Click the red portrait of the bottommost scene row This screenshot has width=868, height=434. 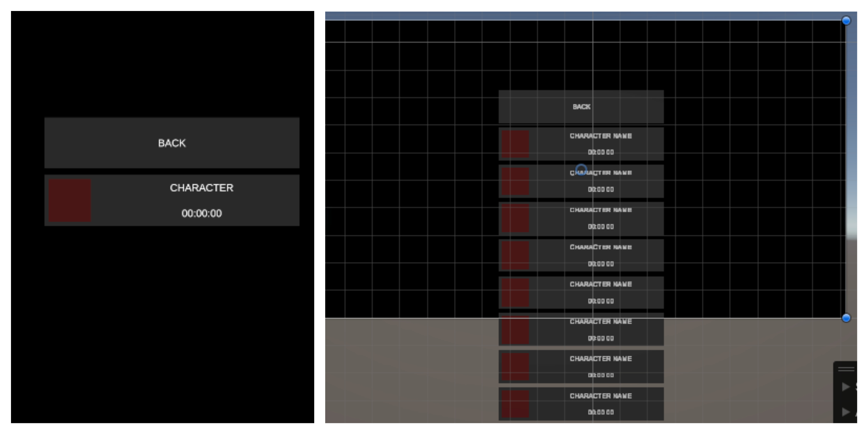[x=515, y=404]
